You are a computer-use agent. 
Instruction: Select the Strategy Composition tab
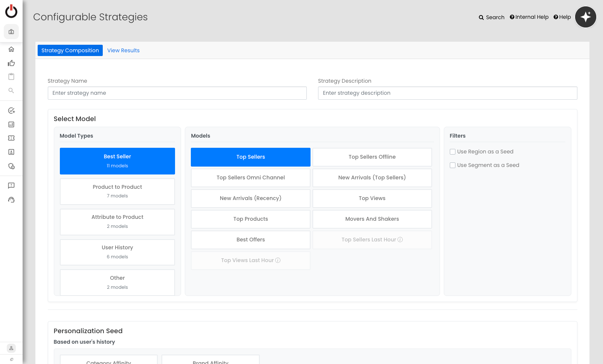pos(70,50)
